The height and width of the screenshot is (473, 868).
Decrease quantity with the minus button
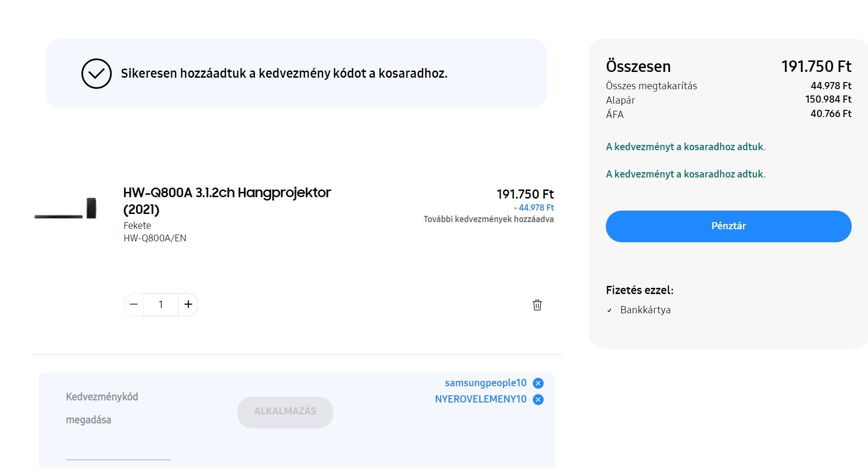(x=134, y=305)
